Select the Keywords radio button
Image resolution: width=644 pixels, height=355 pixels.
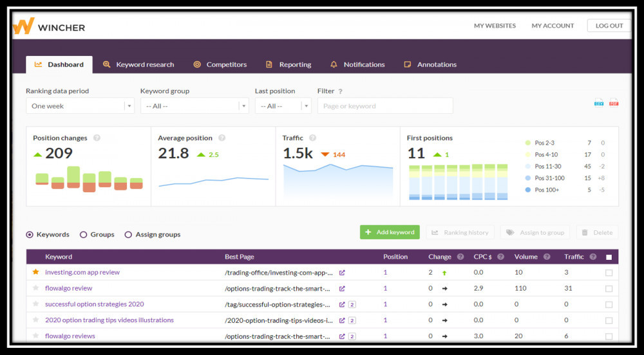30,235
